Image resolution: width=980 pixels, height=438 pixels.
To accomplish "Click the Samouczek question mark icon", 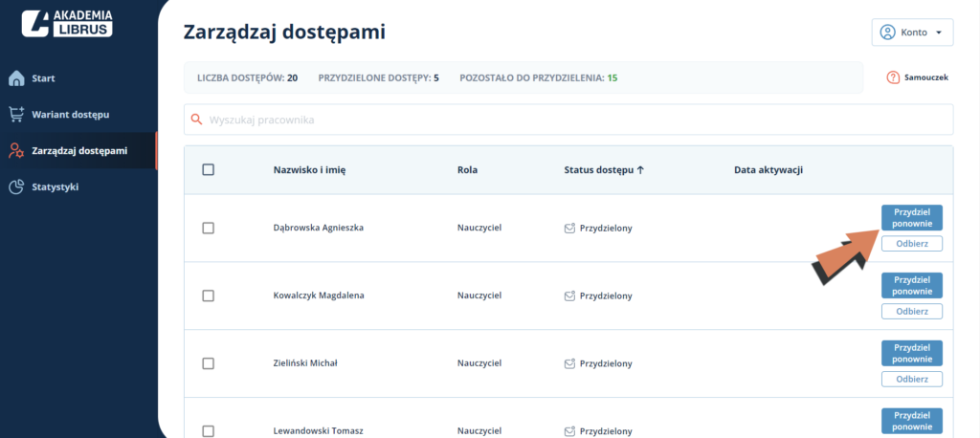I will click(x=893, y=78).
